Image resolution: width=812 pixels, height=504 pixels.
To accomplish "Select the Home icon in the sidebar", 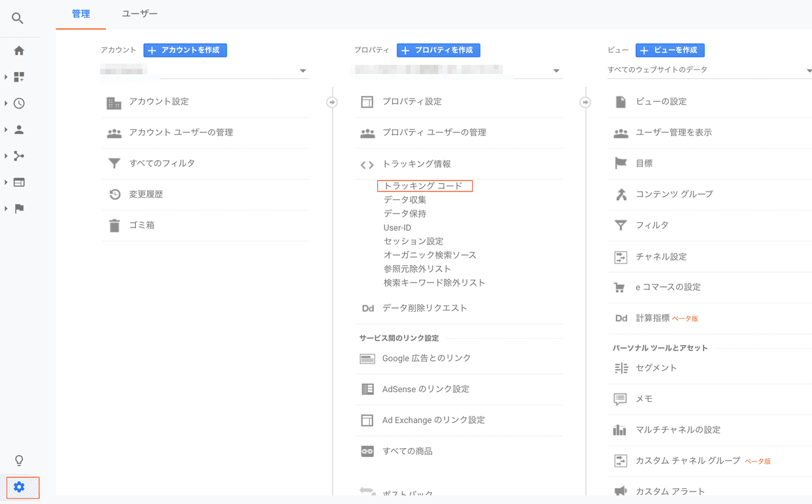I will [19, 50].
